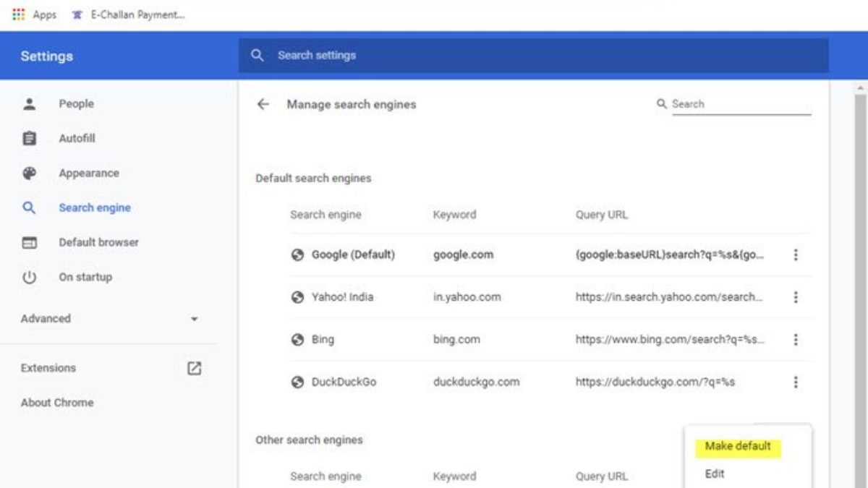Open the three-dot menu for the Bing row
The image size is (868, 488).
[796, 340]
